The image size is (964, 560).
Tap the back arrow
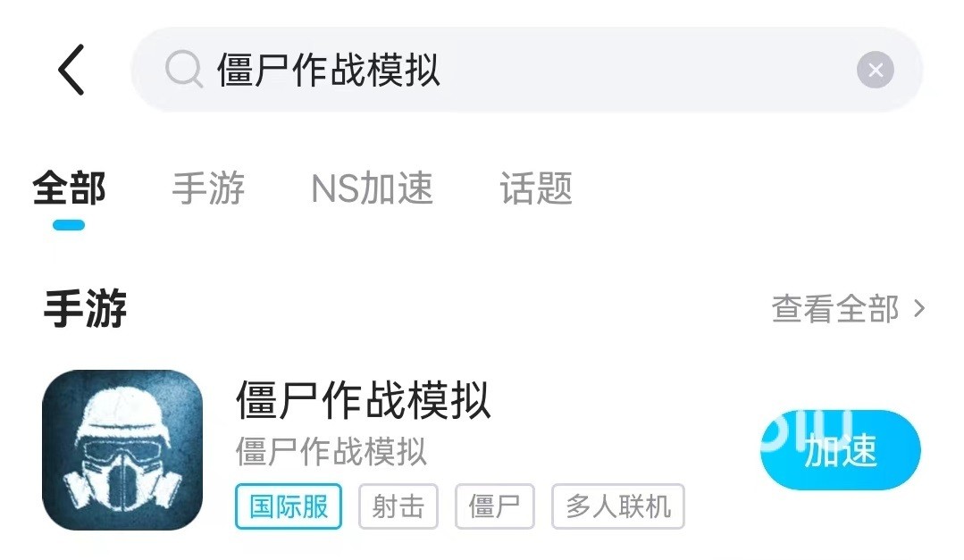pyautogui.click(x=71, y=70)
